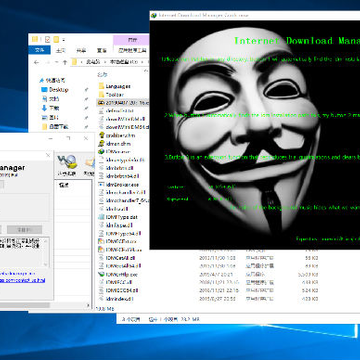This screenshot has width=360, height=360.
Task: Click the purple 管理 contextual tab header
Action: pyautogui.click(x=132, y=40)
